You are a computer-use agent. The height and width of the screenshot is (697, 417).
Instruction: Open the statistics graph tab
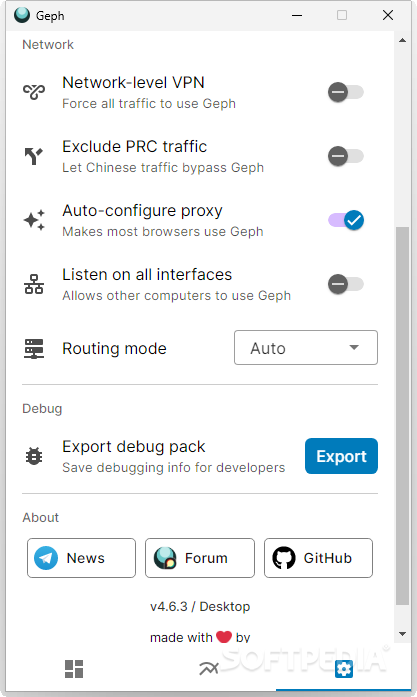pyautogui.click(x=208, y=668)
